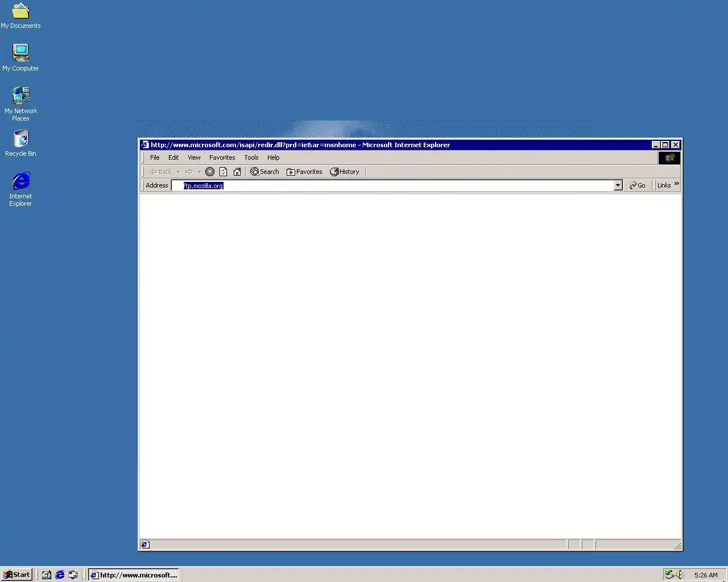Open the Help menu
Image resolution: width=728 pixels, height=582 pixels.
tap(274, 157)
